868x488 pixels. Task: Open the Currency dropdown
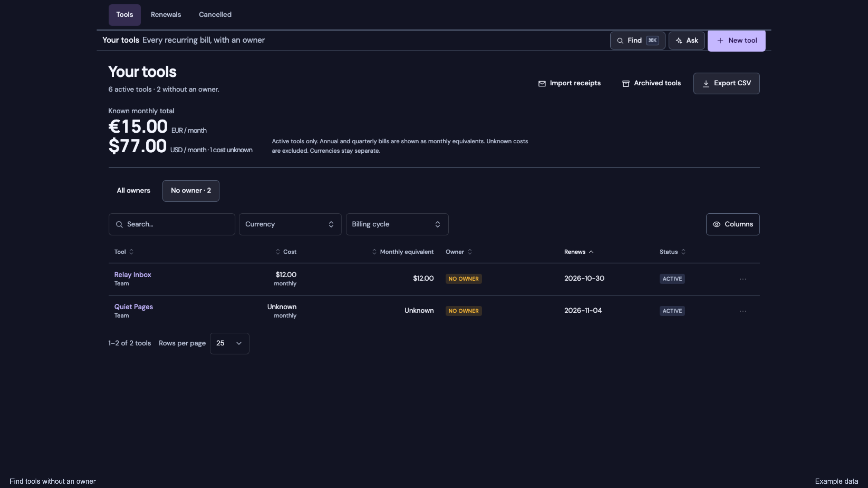(290, 224)
